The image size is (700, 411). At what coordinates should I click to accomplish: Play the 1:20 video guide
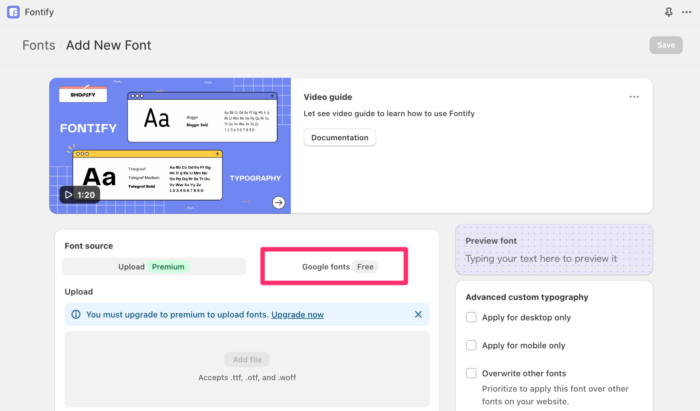tap(80, 195)
